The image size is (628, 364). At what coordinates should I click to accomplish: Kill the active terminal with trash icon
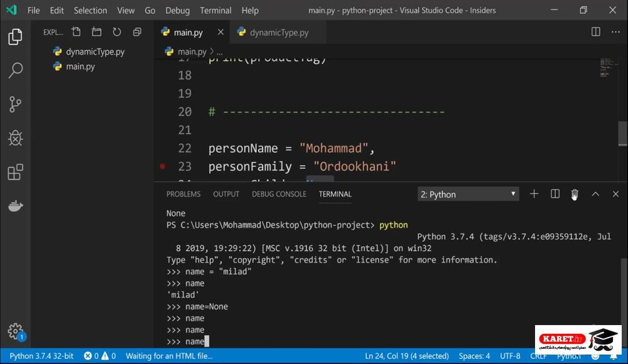click(x=575, y=194)
